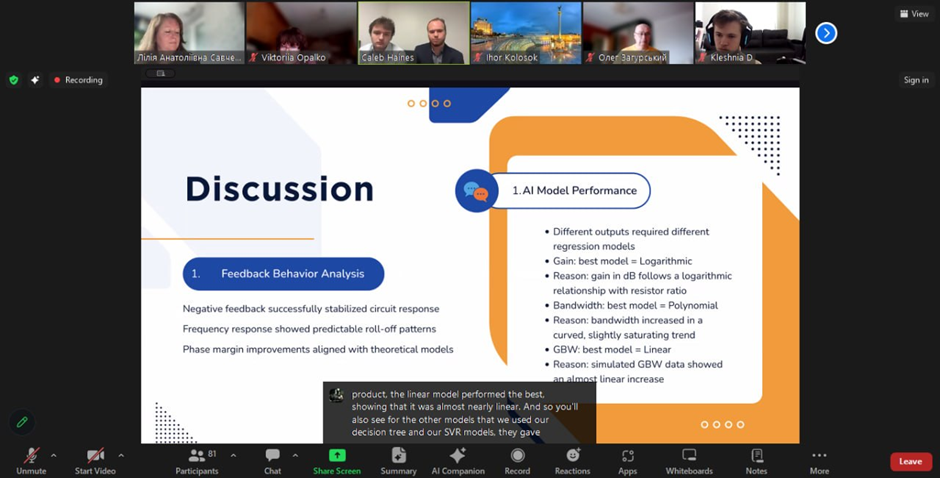Expand video options arrow beside Start Video
Screen dimensions: 940x478
coord(121,455)
